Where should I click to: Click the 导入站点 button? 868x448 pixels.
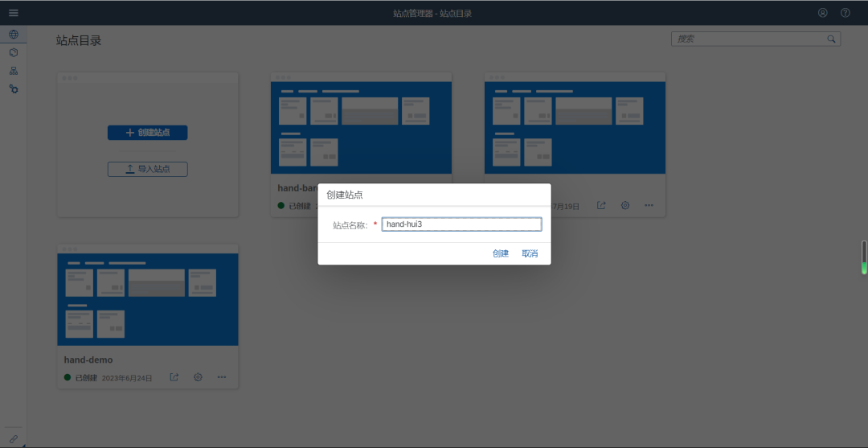(x=147, y=169)
